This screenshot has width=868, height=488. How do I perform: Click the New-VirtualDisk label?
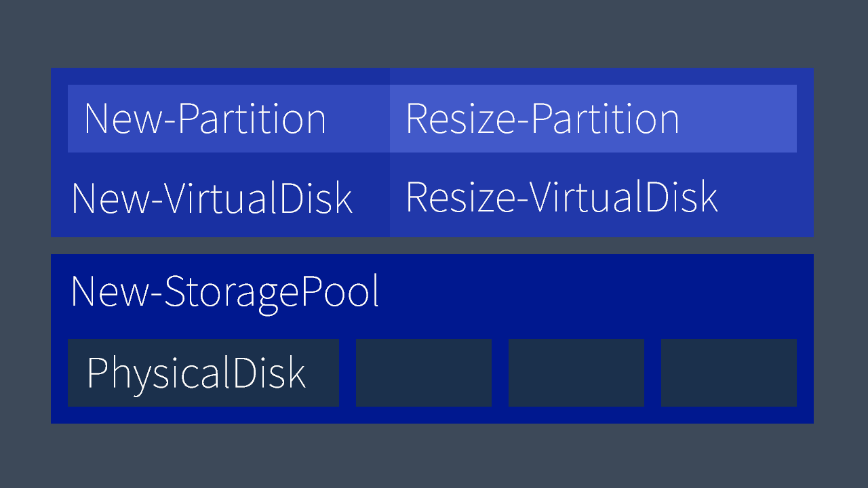212,198
